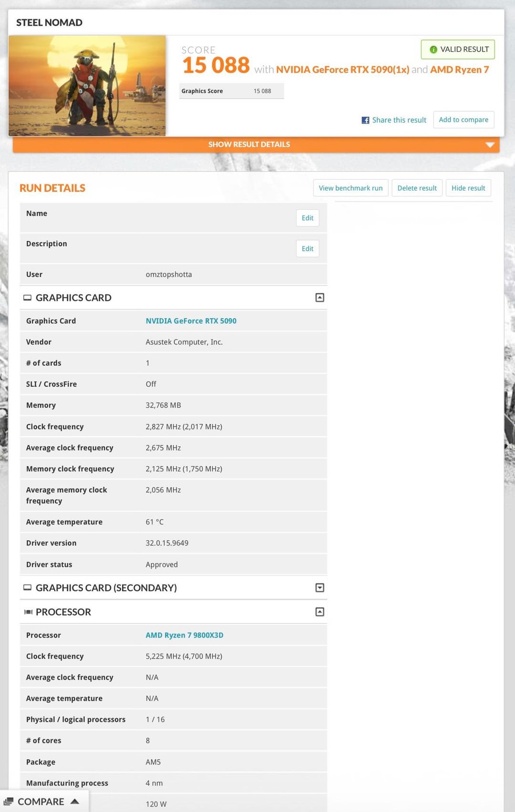Add this result to compare
The height and width of the screenshot is (812, 515).
click(463, 120)
